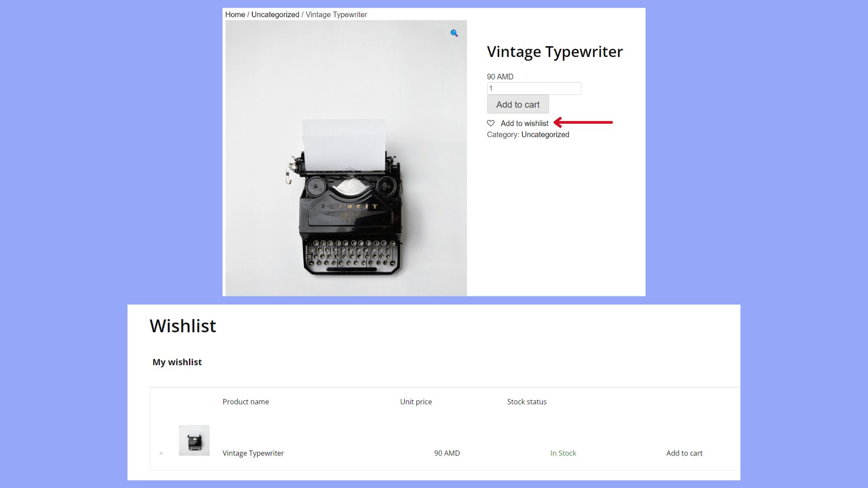Click the heart icon beside Add to wishlist

[x=491, y=123]
